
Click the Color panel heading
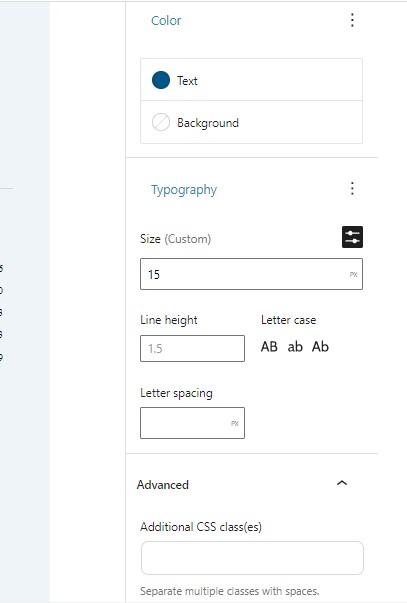pos(166,20)
